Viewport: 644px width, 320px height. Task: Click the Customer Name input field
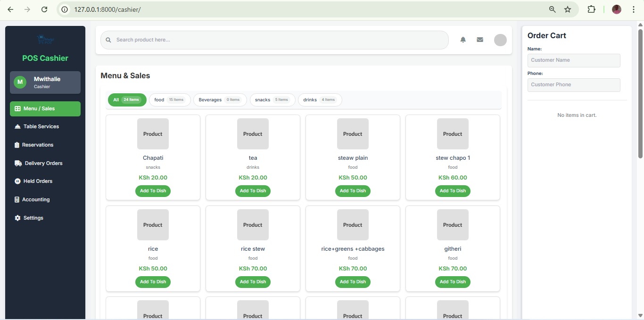[x=574, y=60]
